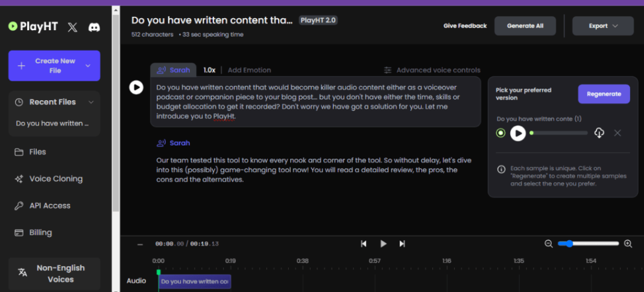Expand the Create New File dropdown arrow

87,66
